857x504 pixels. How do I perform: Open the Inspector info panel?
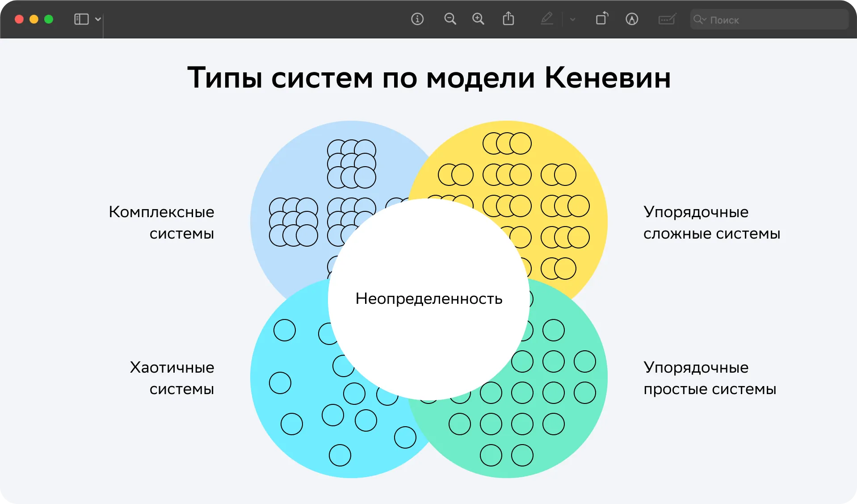[x=417, y=19]
